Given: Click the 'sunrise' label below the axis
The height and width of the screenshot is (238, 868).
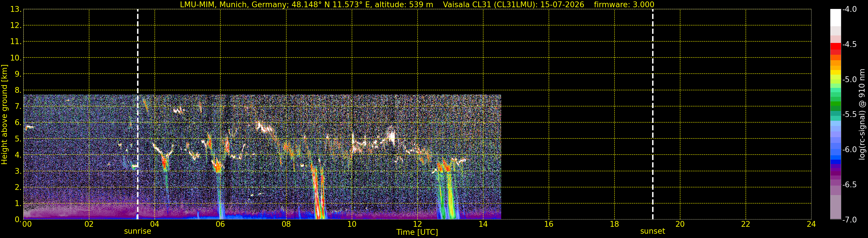Looking at the screenshot, I should (x=138, y=231).
